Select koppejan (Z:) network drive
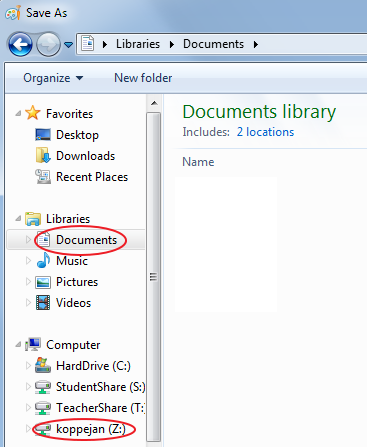367x447 pixels. (x=91, y=429)
